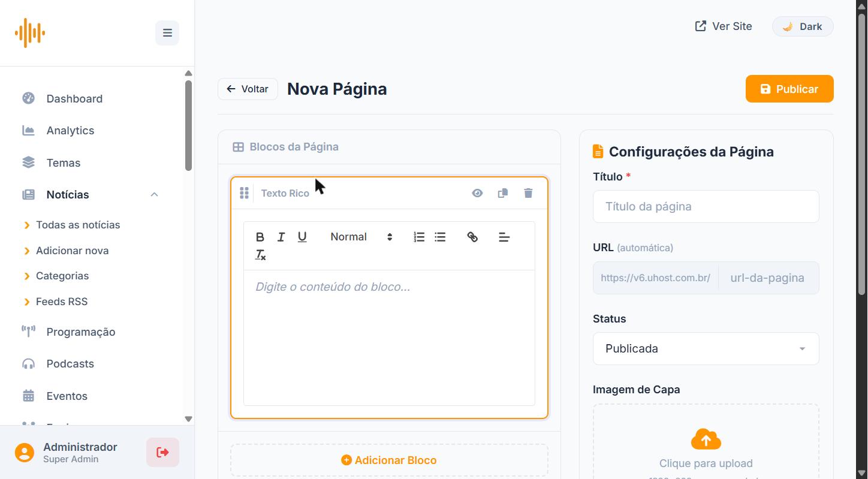This screenshot has width=868, height=479.
Task: Click the orange soundwave logo
Action: [30, 32]
